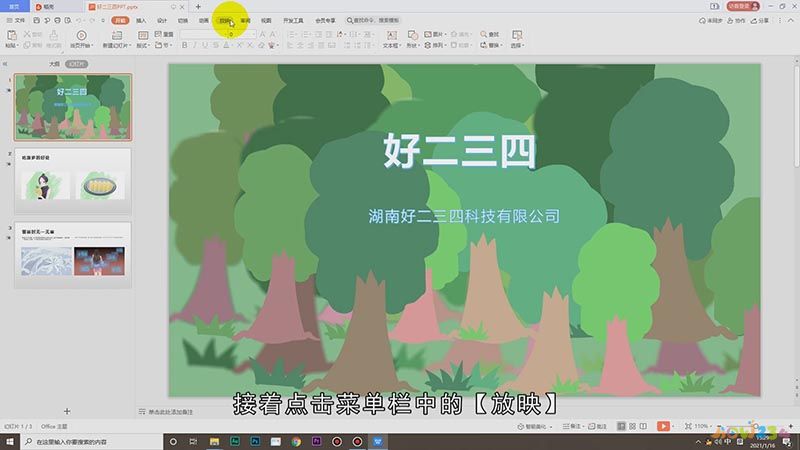Expand the Section (节) dropdown
Viewport: 800px width, 450px height.
coord(164,45)
